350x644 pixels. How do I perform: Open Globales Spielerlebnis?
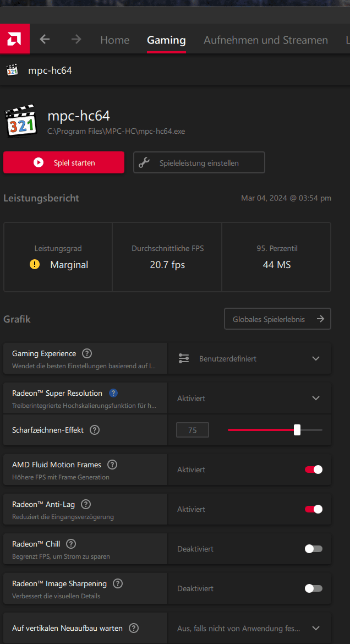(277, 319)
